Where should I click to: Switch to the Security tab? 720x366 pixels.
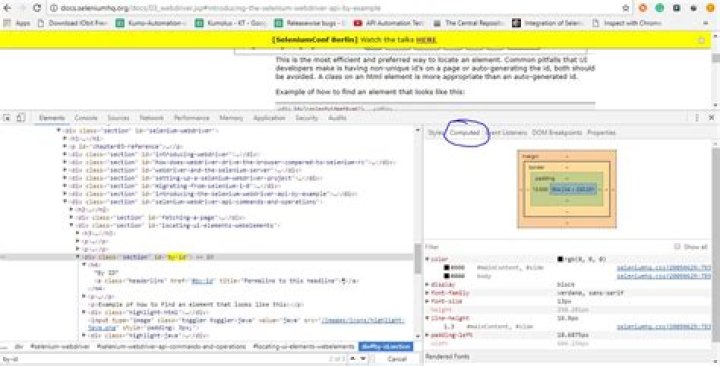307,118
